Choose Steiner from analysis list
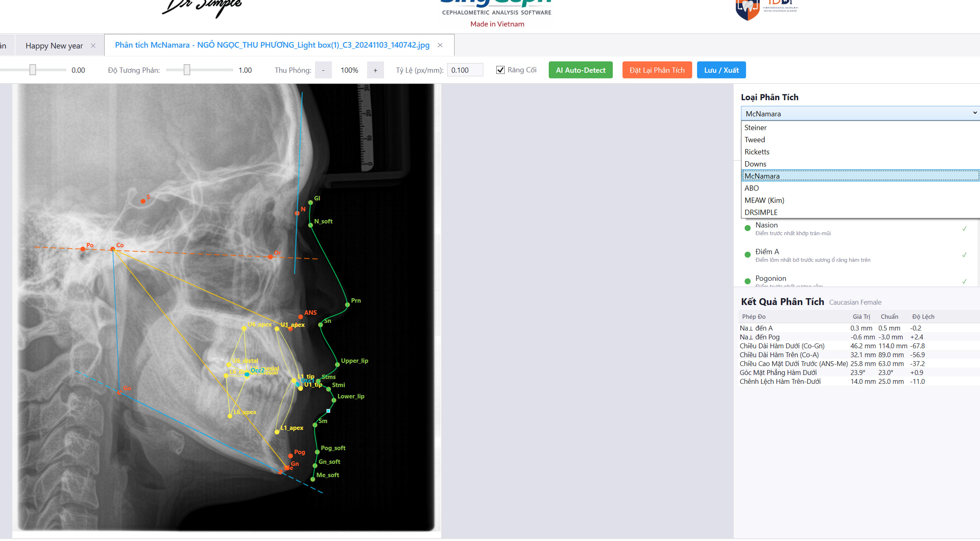This screenshot has height=541, width=980. [x=755, y=128]
